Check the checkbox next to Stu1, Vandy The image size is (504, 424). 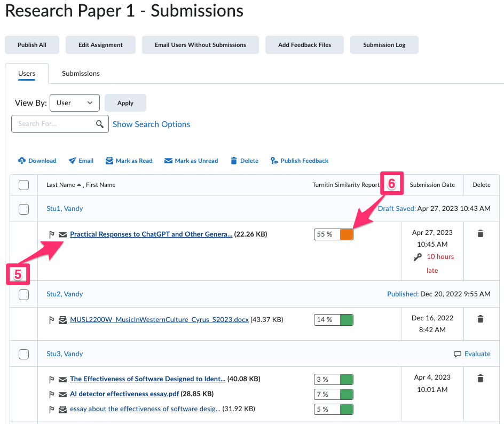click(x=23, y=209)
